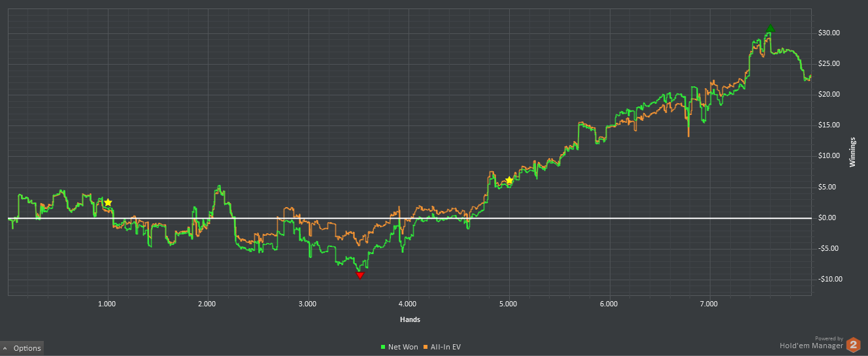The height and width of the screenshot is (356, 868).
Task: Click the 5.000 hands axis label
Action: click(x=508, y=304)
